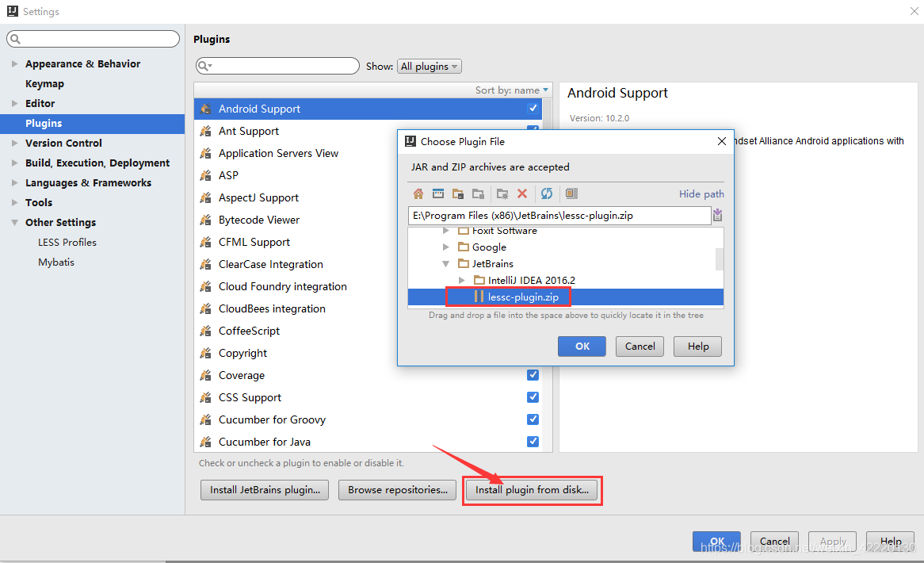The image size is (924, 563).
Task: Toggle the CSS Support plugin checkbox
Action: 533,397
